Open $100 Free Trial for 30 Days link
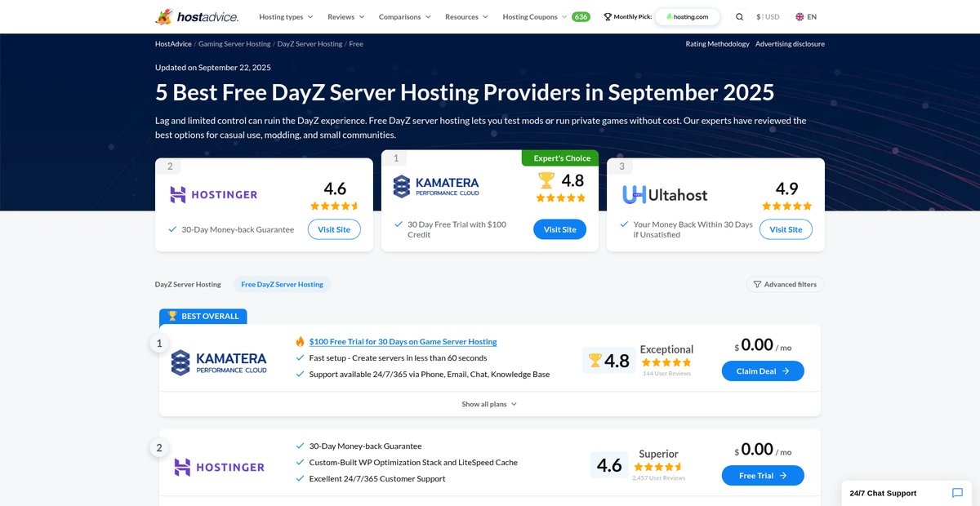 tap(403, 341)
